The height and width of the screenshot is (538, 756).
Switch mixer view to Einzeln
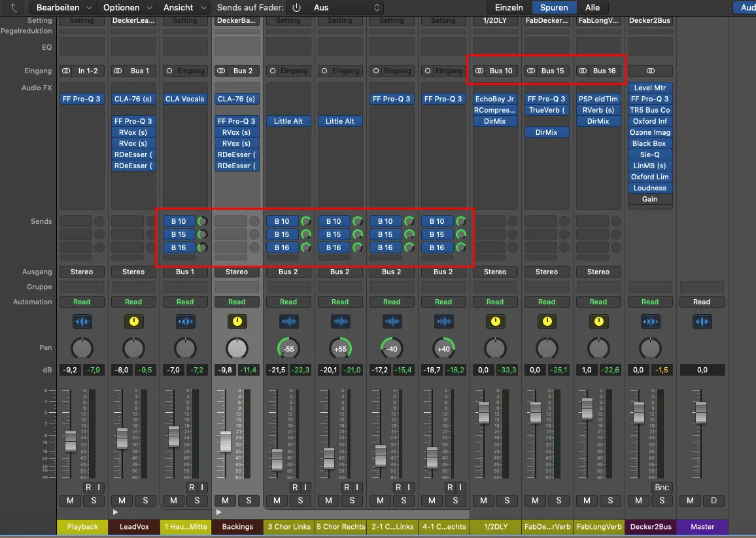point(509,7)
